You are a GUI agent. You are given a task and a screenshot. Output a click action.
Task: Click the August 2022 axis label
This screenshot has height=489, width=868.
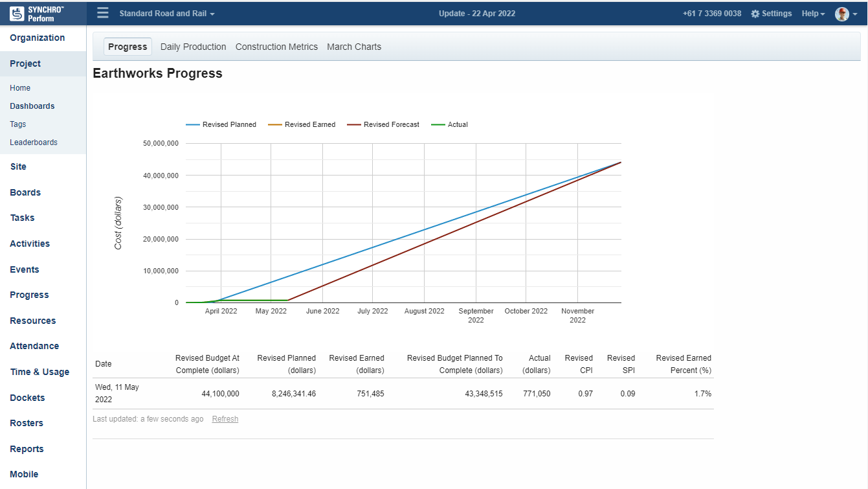coord(425,311)
